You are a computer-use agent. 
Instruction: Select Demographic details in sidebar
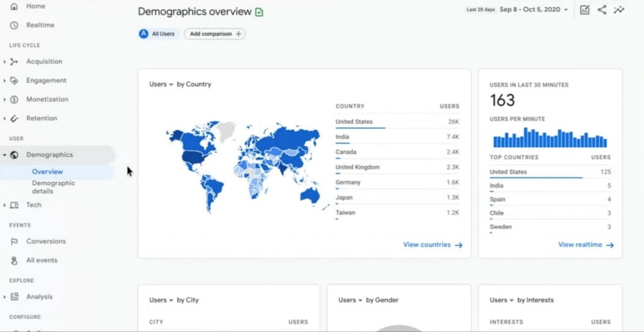pos(53,187)
